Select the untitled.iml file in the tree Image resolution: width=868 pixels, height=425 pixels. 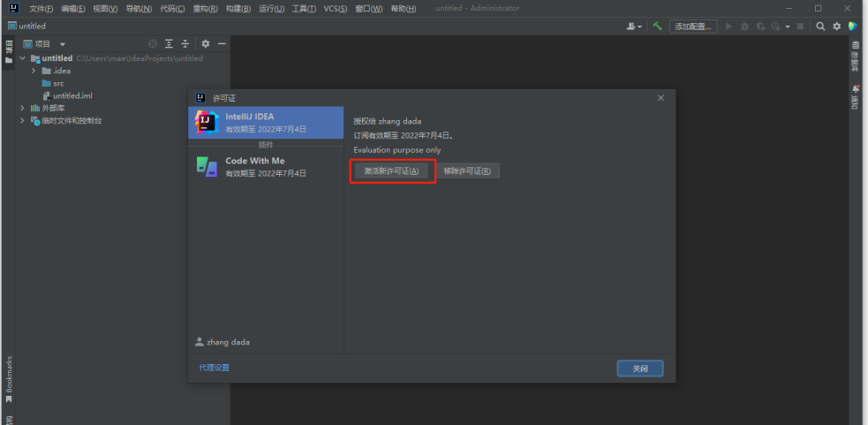[72, 95]
